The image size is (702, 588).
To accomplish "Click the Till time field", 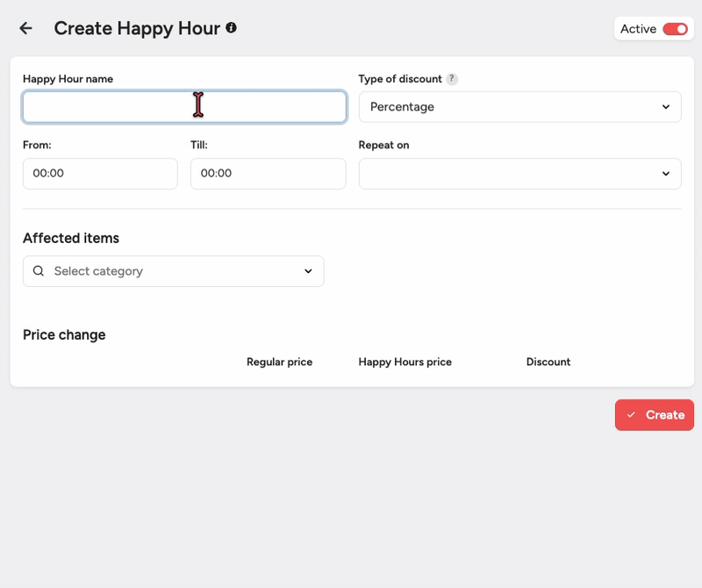I will click(268, 174).
